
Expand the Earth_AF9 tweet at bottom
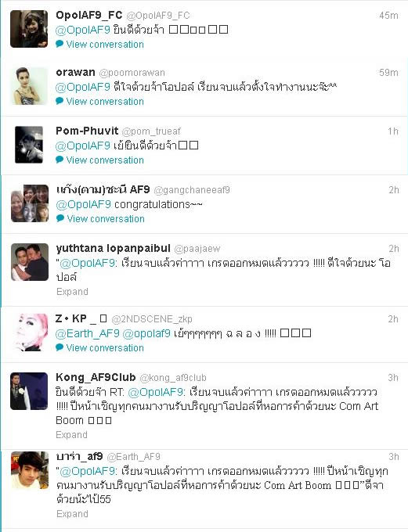[x=72, y=514]
